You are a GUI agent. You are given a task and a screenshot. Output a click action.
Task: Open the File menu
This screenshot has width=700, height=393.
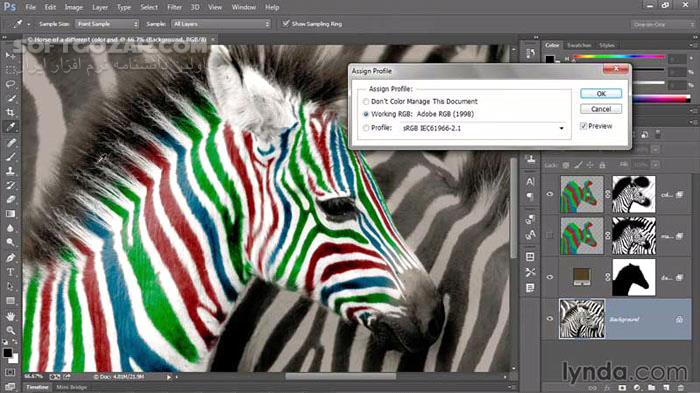30,7
